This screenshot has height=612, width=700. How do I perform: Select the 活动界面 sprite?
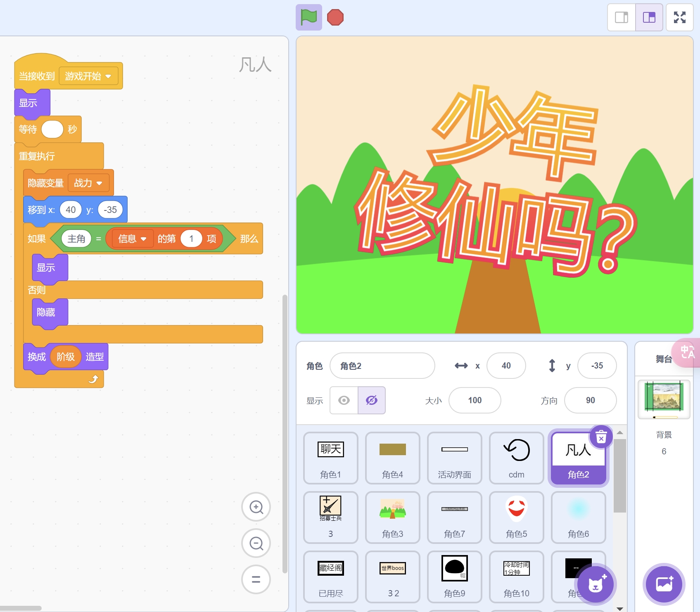(x=454, y=458)
